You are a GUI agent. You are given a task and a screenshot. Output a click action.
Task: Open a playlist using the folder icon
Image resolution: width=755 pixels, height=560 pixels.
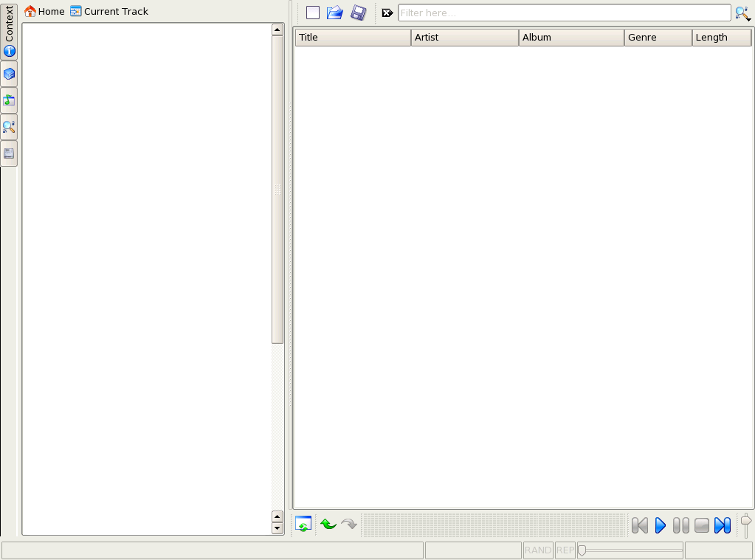point(335,13)
